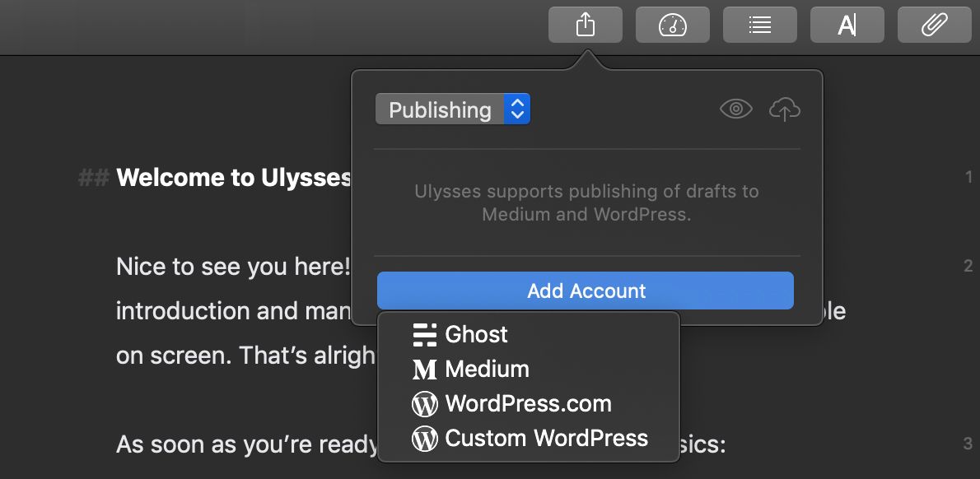Click the Welcome to Ulysses heading
Image resolution: width=980 pixels, height=479 pixels.
click(x=234, y=178)
